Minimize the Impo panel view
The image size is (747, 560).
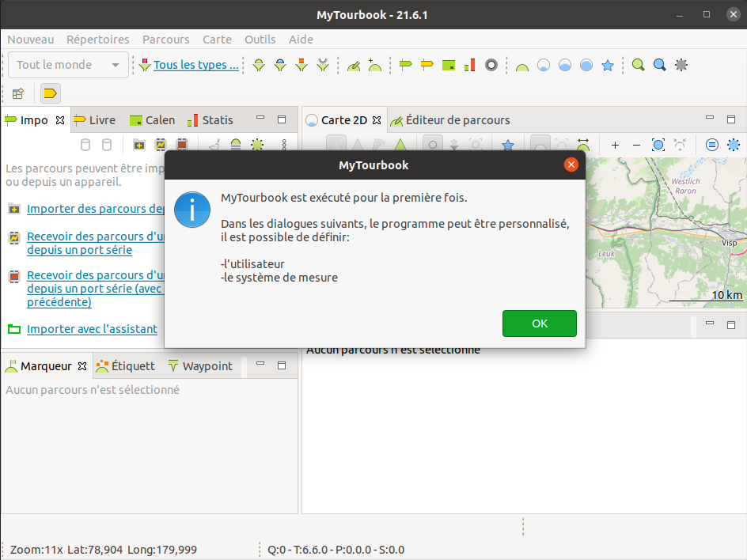coord(260,119)
